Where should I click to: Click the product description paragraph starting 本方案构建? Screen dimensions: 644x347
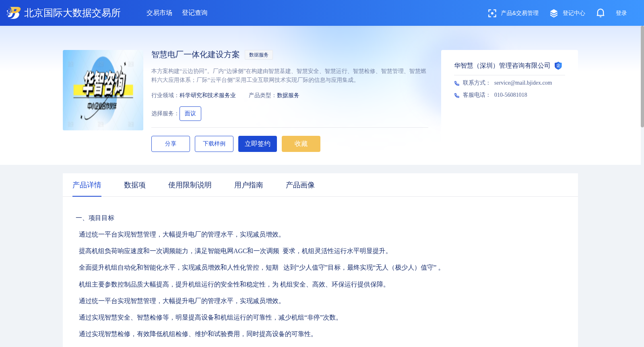tap(289, 76)
